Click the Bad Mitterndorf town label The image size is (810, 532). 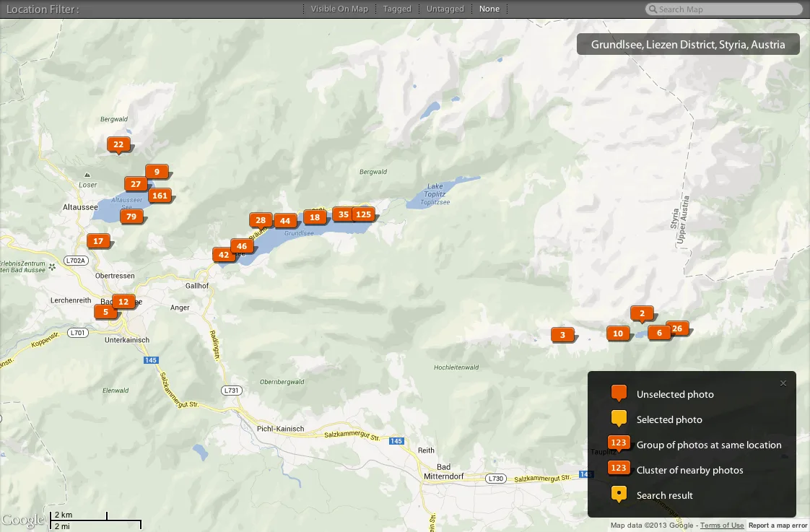click(x=444, y=471)
